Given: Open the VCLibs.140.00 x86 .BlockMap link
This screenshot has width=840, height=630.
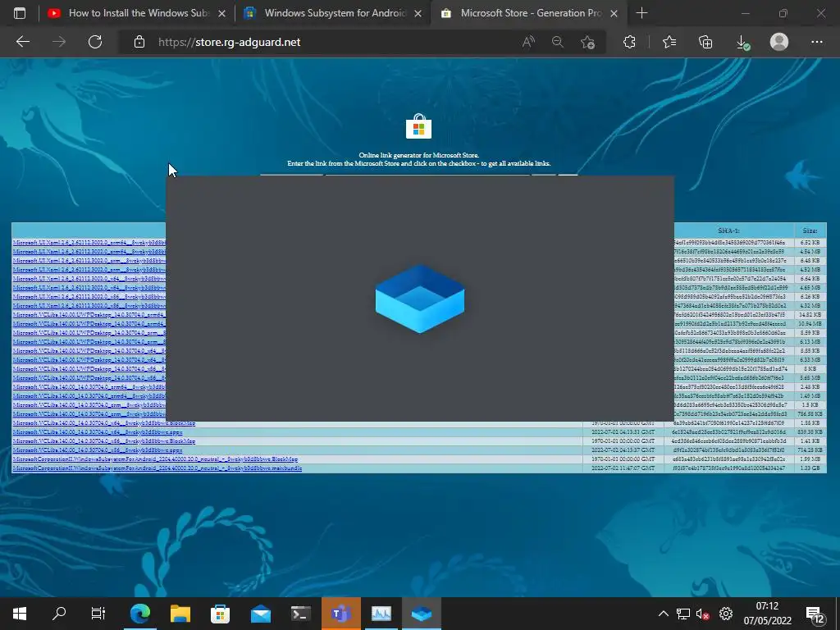Looking at the screenshot, I should pos(104,441).
